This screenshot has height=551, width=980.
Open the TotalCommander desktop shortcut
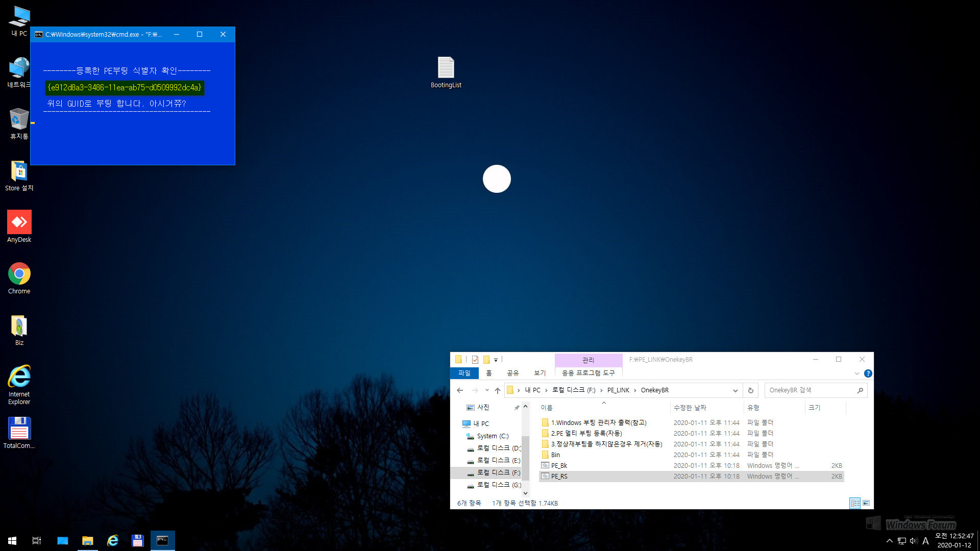coord(19,433)
